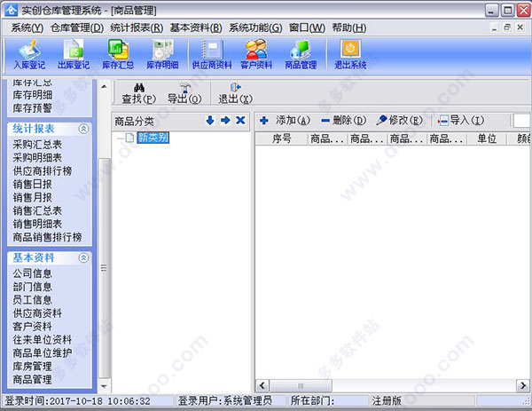
Task: Click the blue down arrow in 商品分类
Action: click(210, 120)
